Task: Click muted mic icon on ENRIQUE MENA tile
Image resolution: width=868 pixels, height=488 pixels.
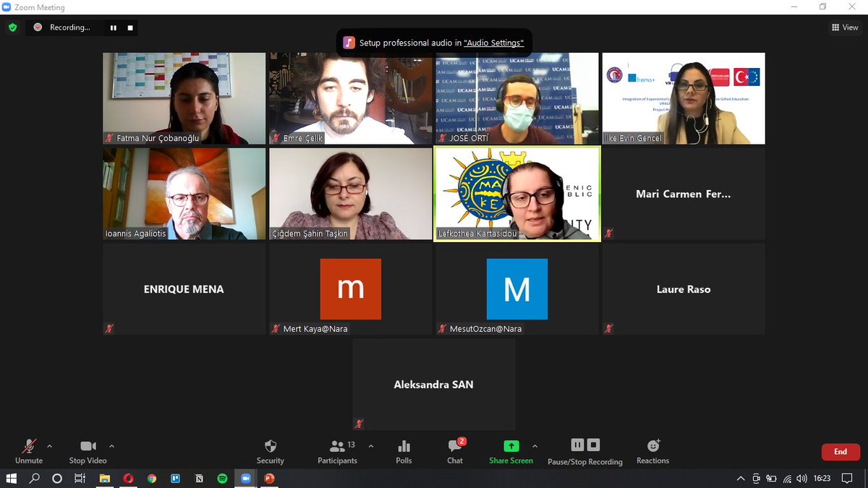Action: [109, 328]
